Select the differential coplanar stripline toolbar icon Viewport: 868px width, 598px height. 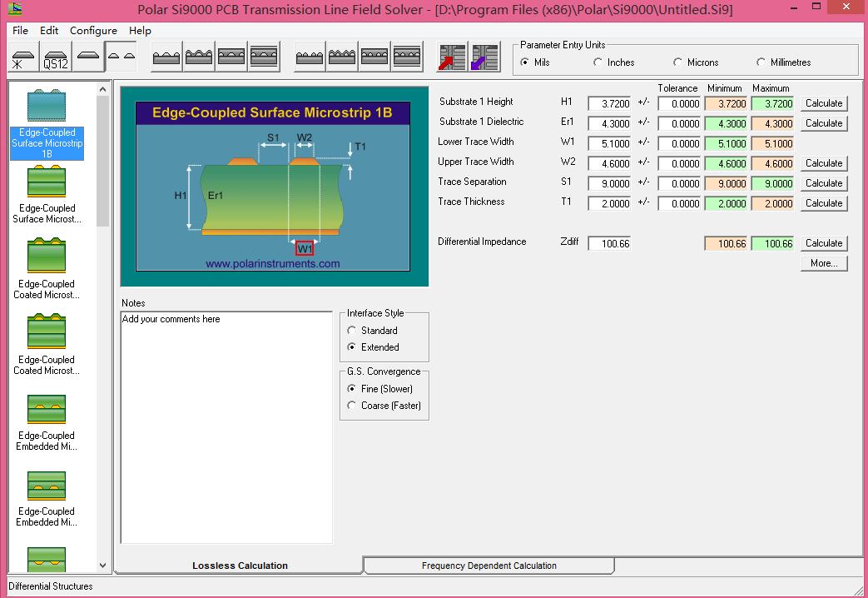[x=407, y=57]
